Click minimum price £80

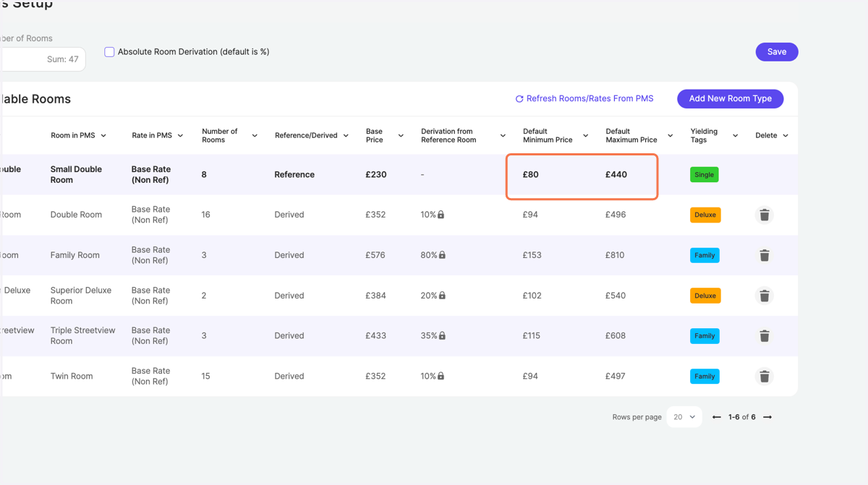point(531,174)
